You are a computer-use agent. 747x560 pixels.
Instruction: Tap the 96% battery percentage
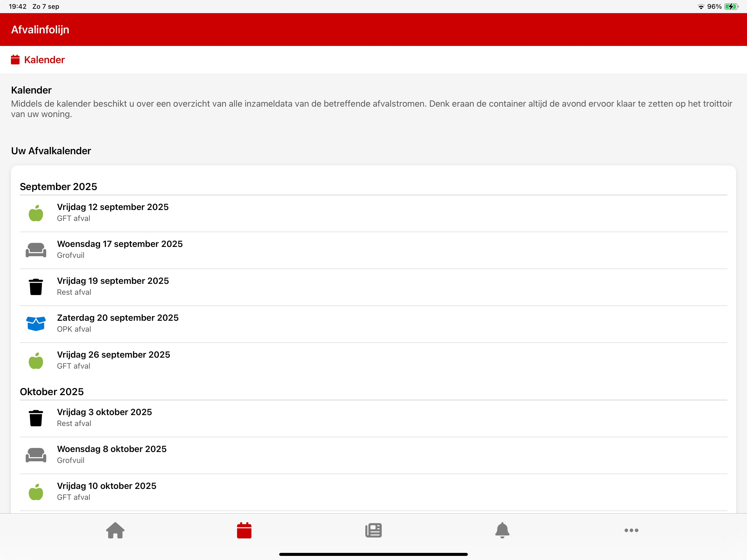[x=714, y=6]
